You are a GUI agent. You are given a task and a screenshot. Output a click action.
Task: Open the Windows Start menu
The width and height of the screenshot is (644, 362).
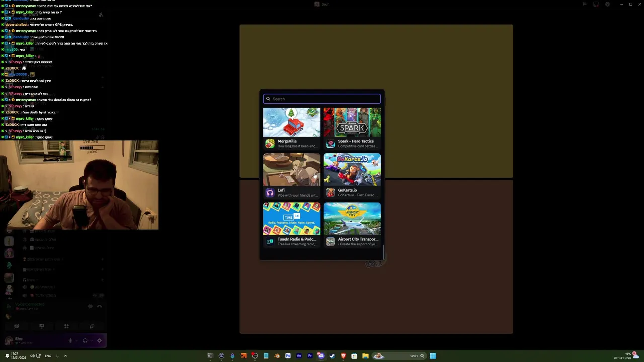[x=433, y=356]
